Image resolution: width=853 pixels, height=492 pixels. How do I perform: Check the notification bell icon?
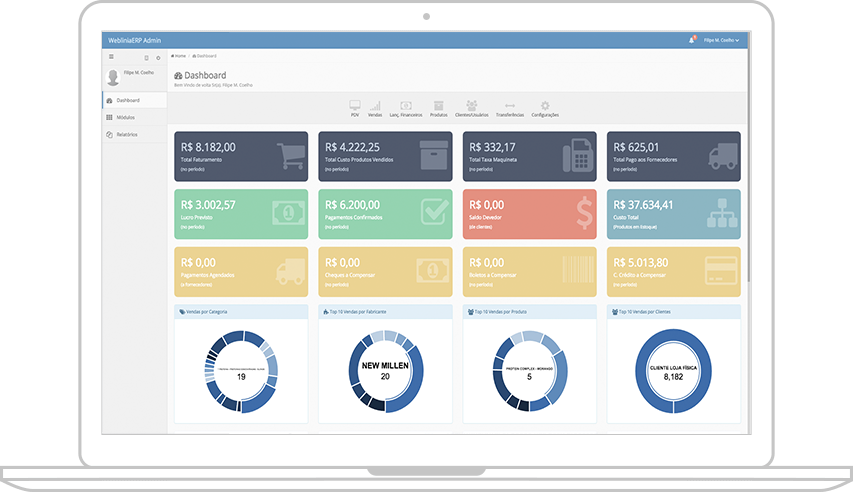(691, 40)
